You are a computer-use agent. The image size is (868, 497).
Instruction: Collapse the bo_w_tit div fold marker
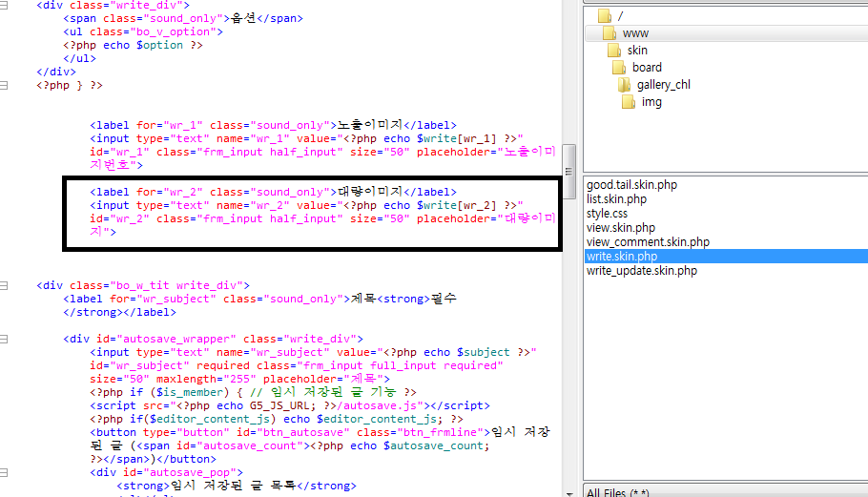point(5,285)
